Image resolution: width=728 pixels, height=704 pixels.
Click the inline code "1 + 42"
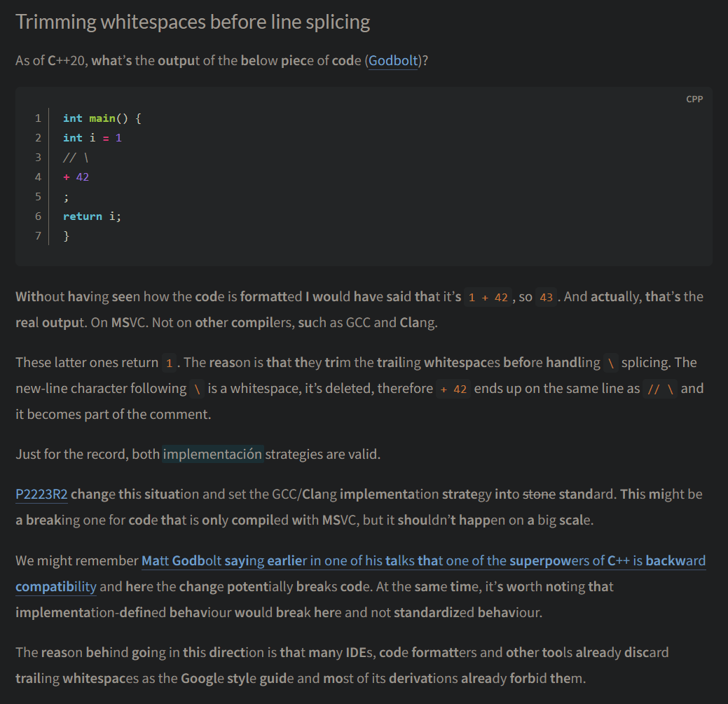tap(488, 297)
